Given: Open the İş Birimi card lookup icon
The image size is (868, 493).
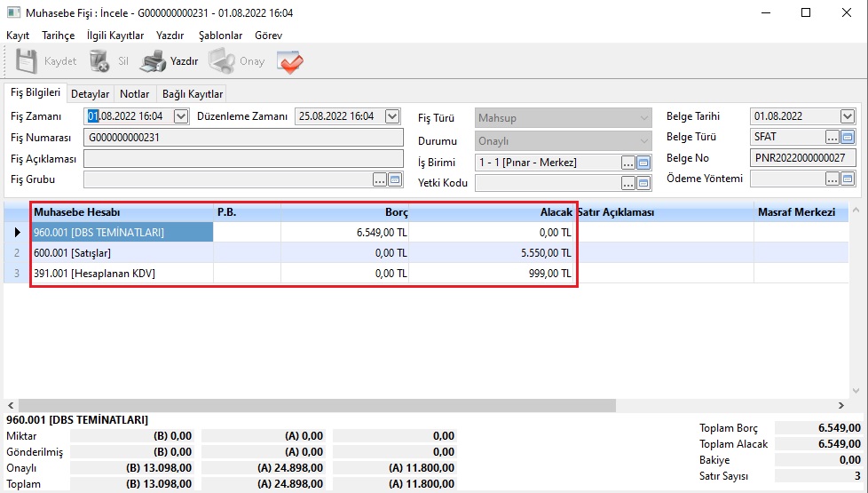Looking at the screenshot, I should tap(643, 163).
